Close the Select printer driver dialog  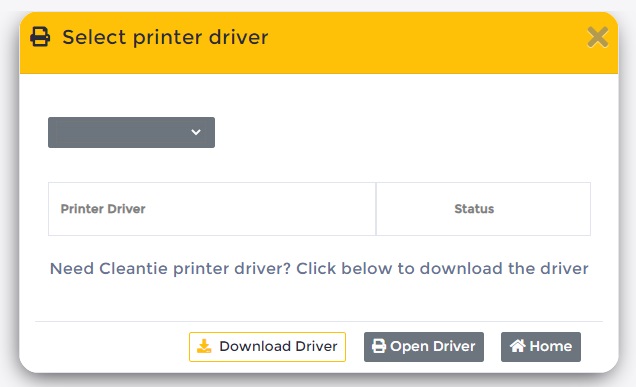coord(597,37)
